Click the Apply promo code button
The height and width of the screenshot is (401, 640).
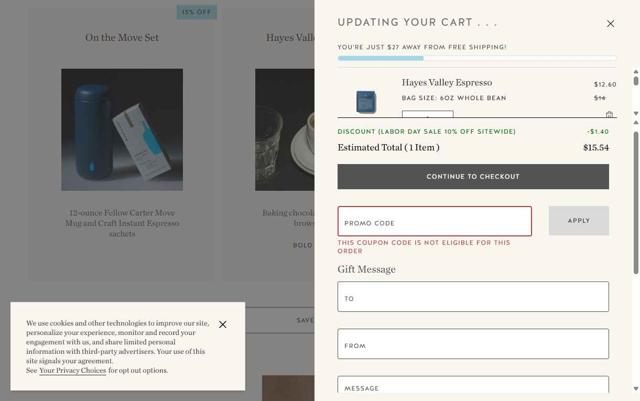coord(579,221)
